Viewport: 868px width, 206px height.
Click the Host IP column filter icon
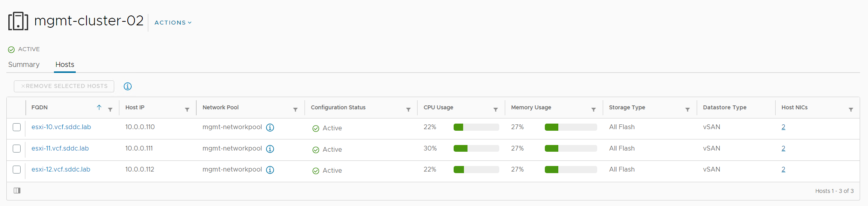[187, 110]
